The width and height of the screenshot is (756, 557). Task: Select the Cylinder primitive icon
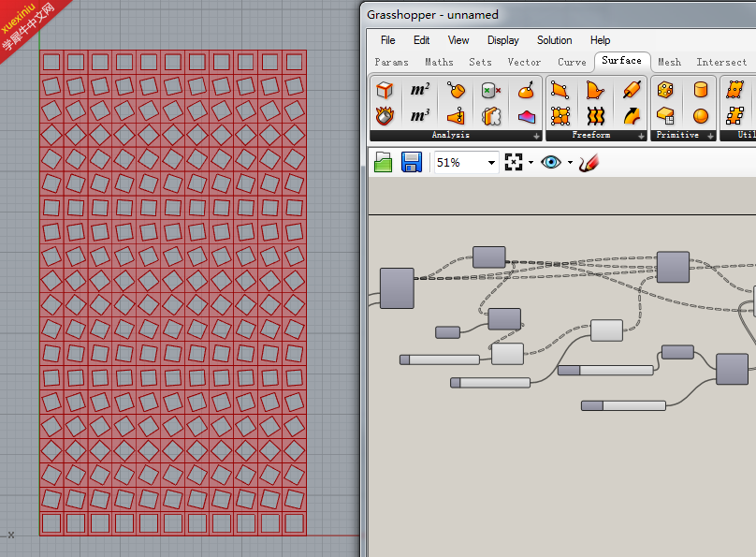coord(701,90)
